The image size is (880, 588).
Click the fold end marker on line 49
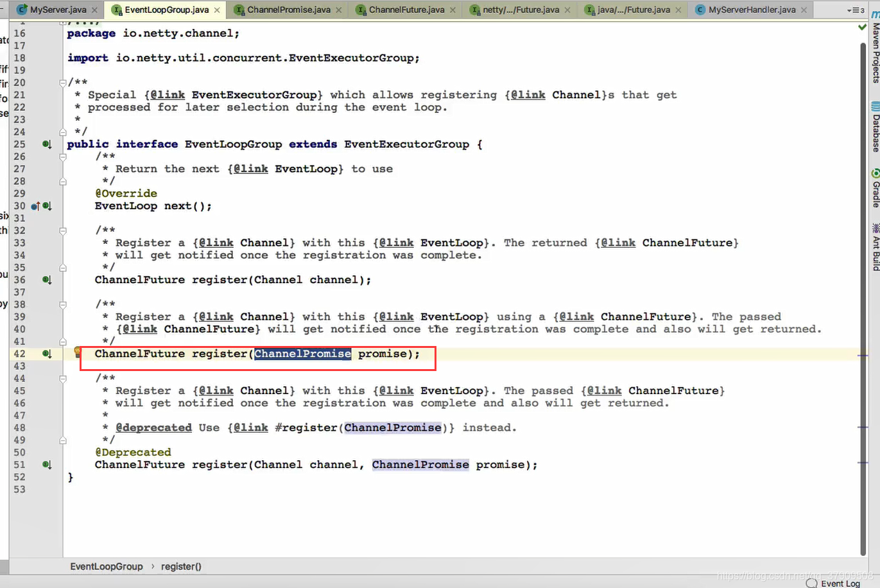pyautogui.click(x=63, y=440)
